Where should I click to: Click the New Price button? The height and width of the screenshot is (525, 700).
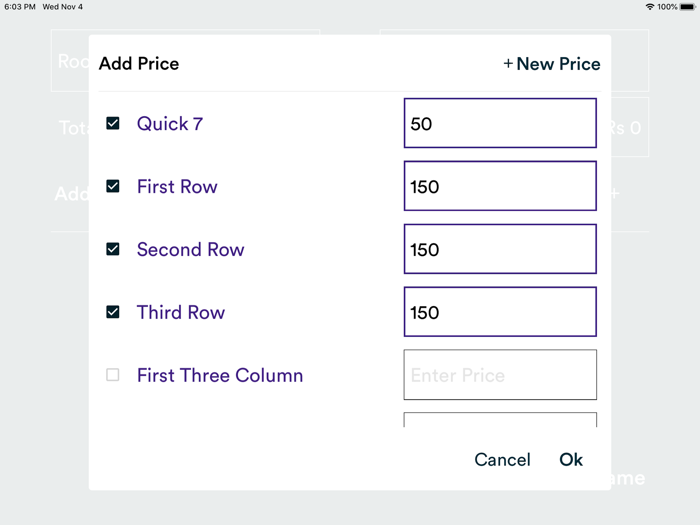coord(551,64)
